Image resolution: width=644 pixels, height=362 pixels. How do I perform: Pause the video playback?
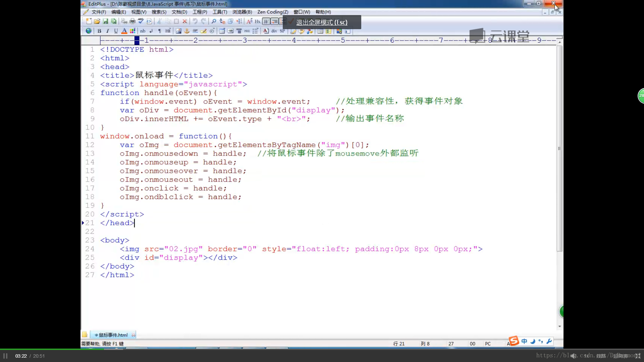click(x=5, y=356)
